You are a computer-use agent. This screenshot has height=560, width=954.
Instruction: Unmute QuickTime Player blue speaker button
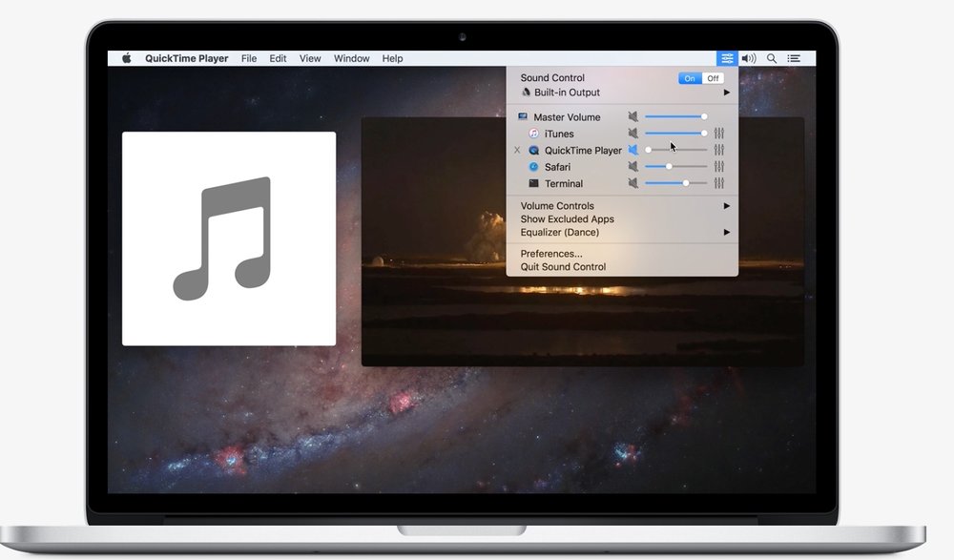pyautogui.click(x=633, y=150)
